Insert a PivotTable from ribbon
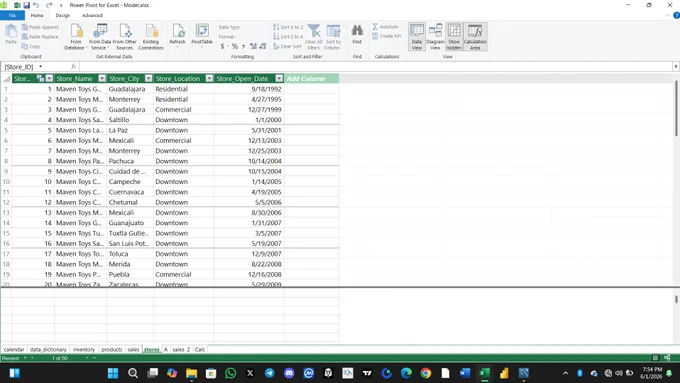Viewport: 680px width, 383px height. click(x=202, y=35)
